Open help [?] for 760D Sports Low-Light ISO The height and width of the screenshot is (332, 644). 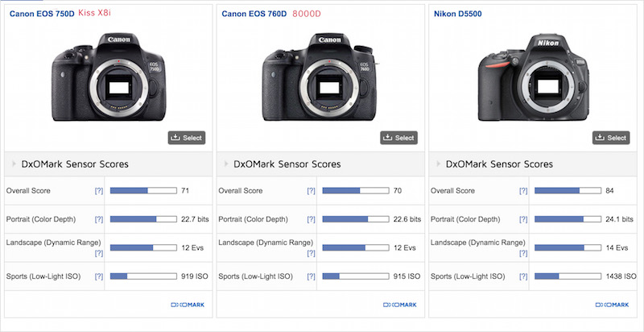pos(312,276)
